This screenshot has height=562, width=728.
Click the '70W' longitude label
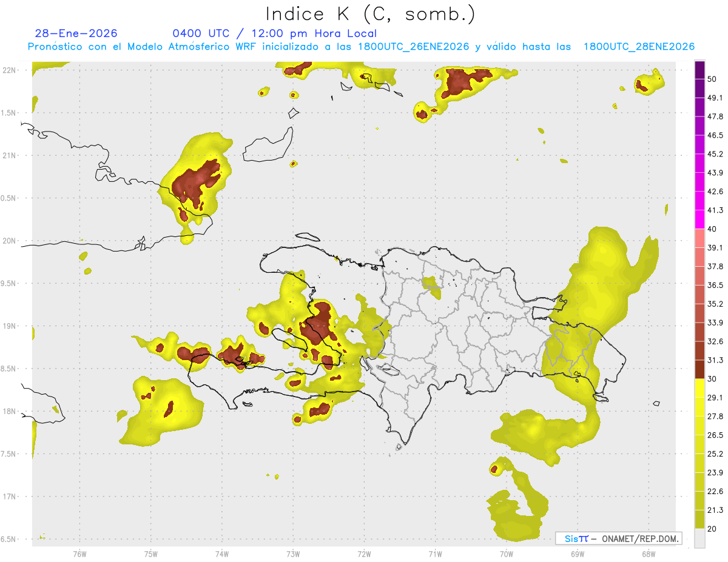(506, 554)
